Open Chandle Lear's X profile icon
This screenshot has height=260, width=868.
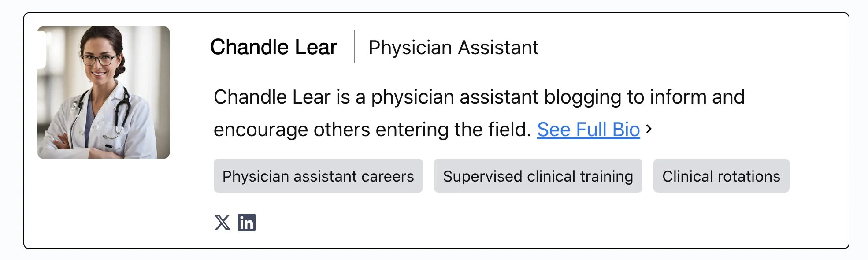coord(222,223)
